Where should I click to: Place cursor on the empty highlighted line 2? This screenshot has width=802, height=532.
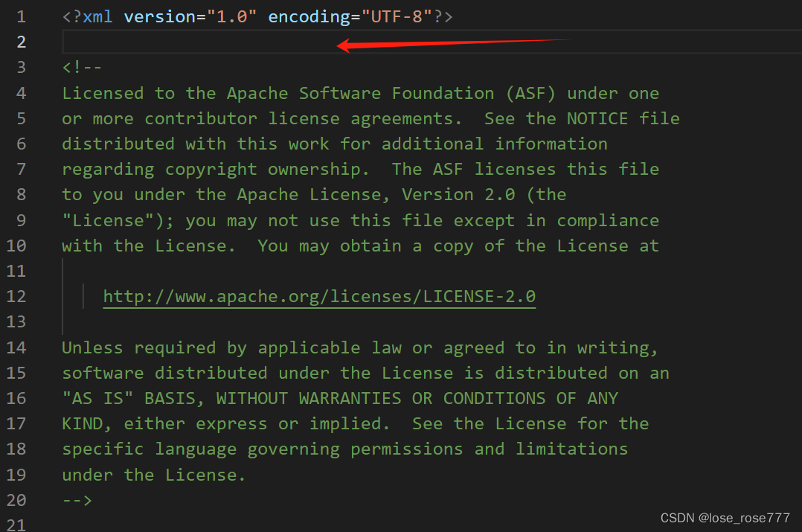(x=149, y=41)
